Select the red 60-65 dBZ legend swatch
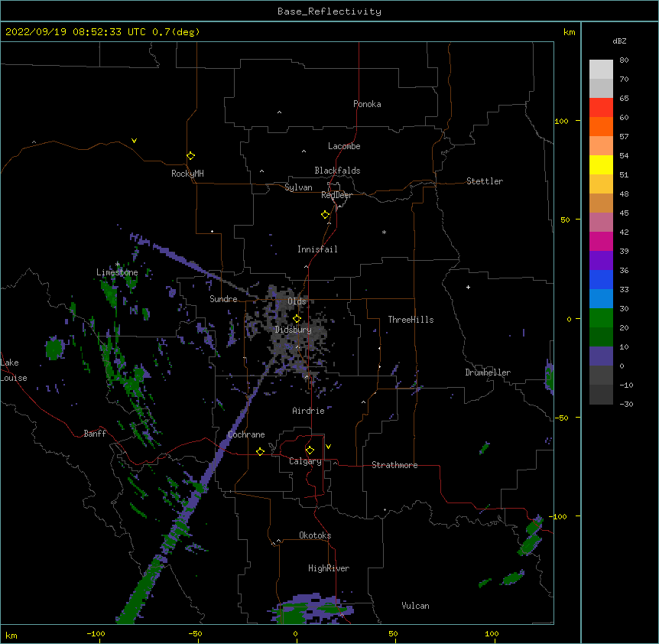 [601, 108]
